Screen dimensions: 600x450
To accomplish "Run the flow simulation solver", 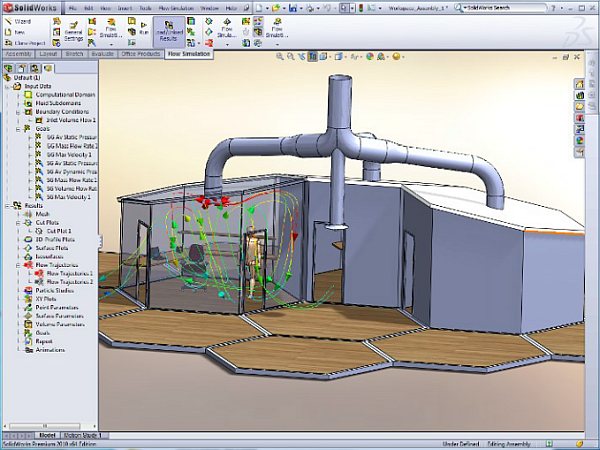I will [143, 30].
